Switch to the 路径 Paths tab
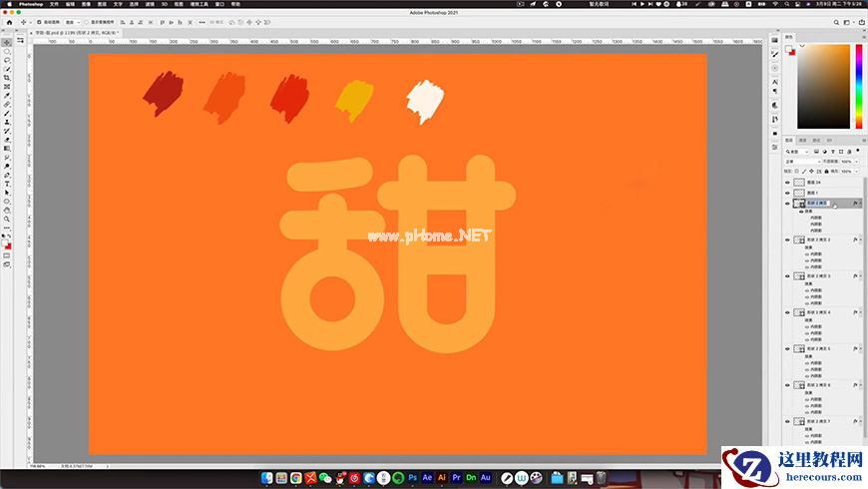The height and width of the screenshot is (489, 868). pos(816,140)
